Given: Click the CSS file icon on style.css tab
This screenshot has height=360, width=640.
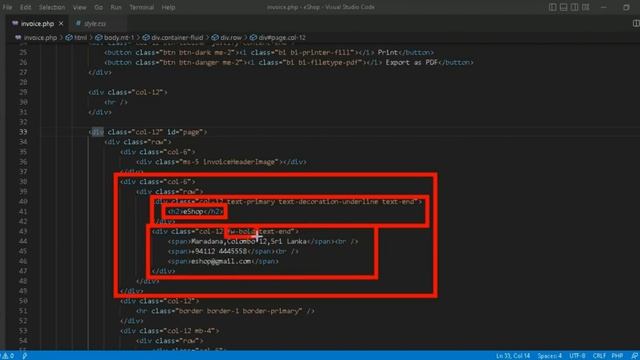Looking at the screenshot, I should pos(78,24).
